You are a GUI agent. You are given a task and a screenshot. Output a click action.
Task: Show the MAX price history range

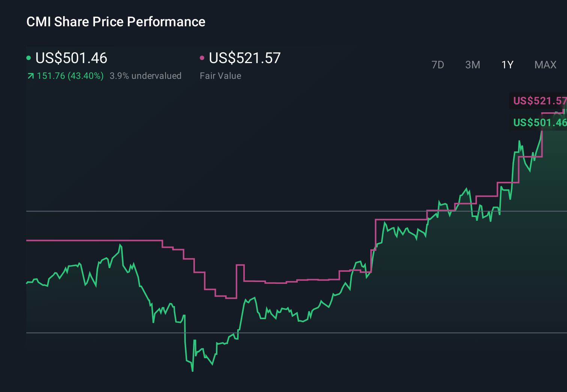coord(545,65)
